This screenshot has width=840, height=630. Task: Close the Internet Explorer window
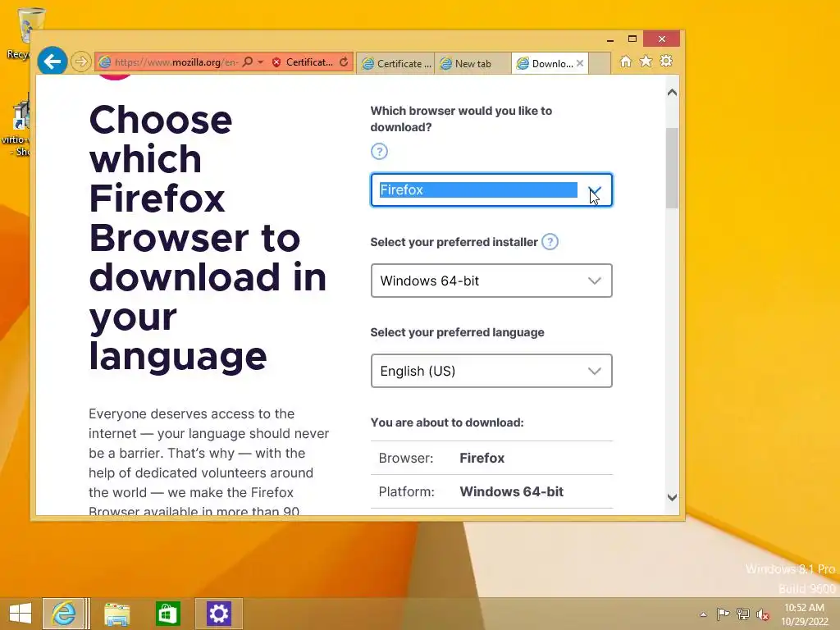662,39
